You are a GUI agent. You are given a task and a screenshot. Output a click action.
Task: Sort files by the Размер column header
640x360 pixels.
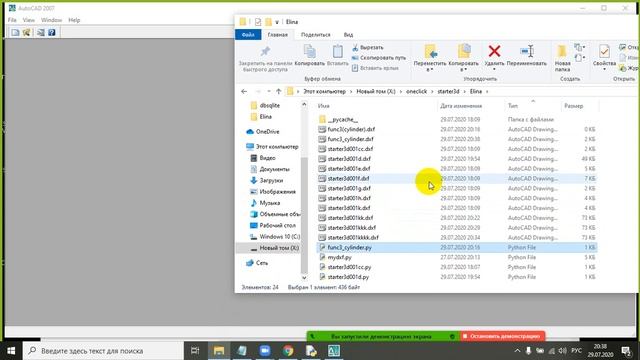[573, 106]
